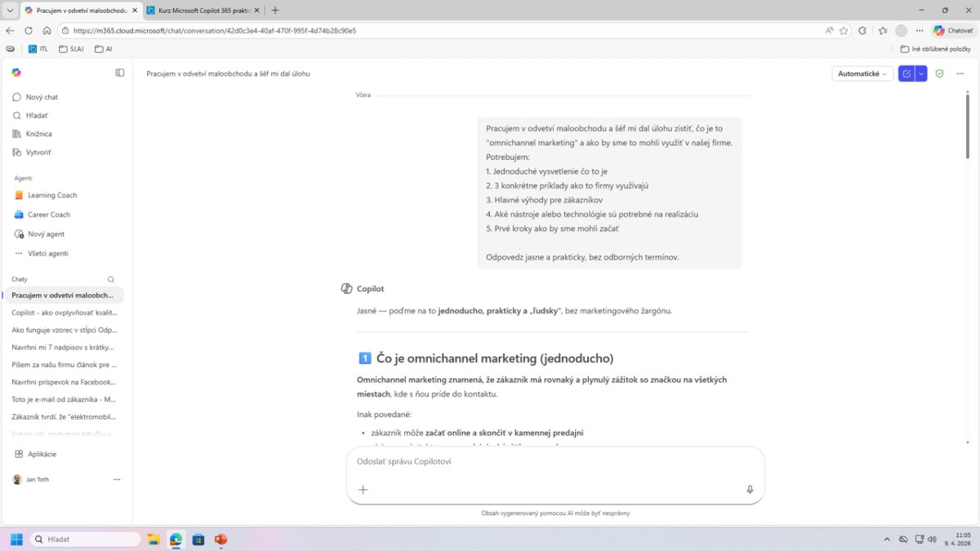Start a new chat with the blue compose icon
The width and height of the screenshot is (980, 551).
tap(906, 73)
